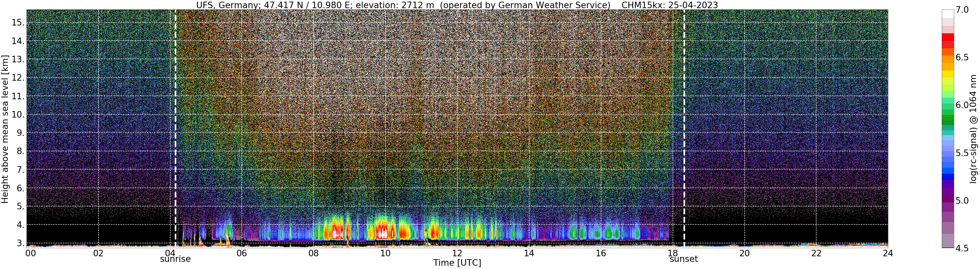The image size is (980, 269).
Task: Click the 'sunset' label below the axis
Action: pos(684,259)
